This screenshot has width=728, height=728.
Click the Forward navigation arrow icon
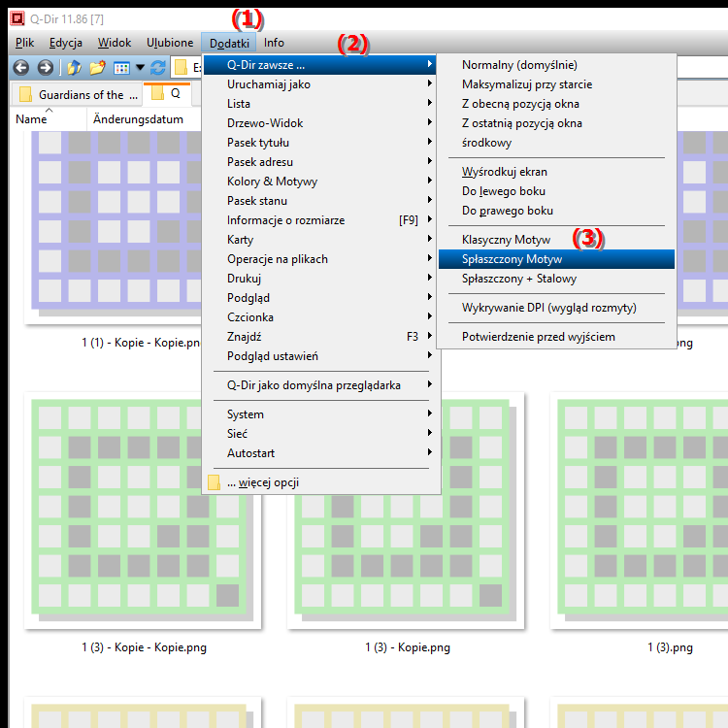[x=45, y=68]
